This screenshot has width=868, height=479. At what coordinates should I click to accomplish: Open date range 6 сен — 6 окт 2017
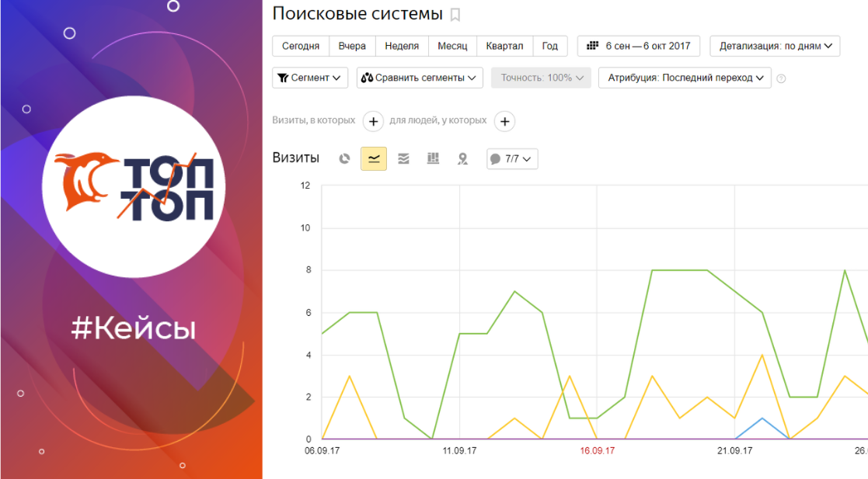point(638,46)
